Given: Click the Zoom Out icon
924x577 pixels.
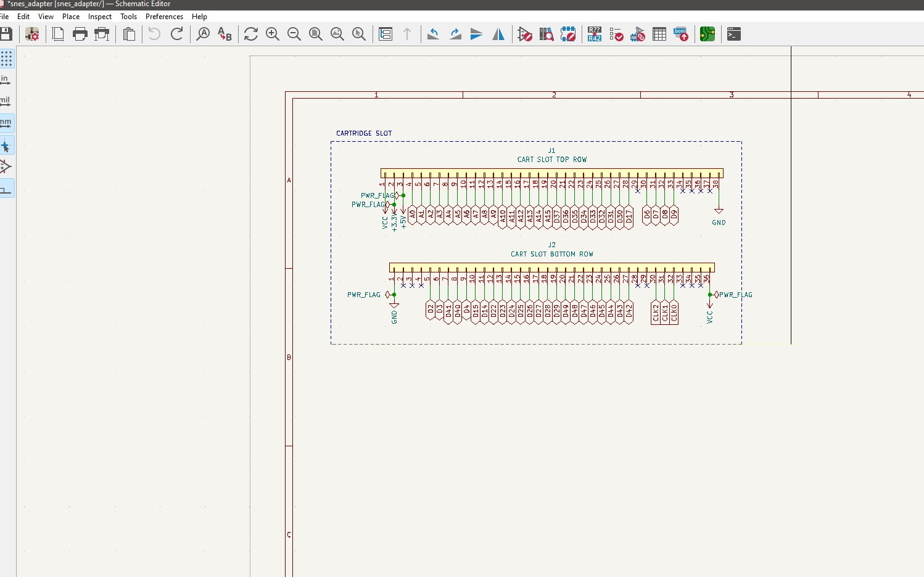Looking at the screenshot, I should tap(294, 35).
